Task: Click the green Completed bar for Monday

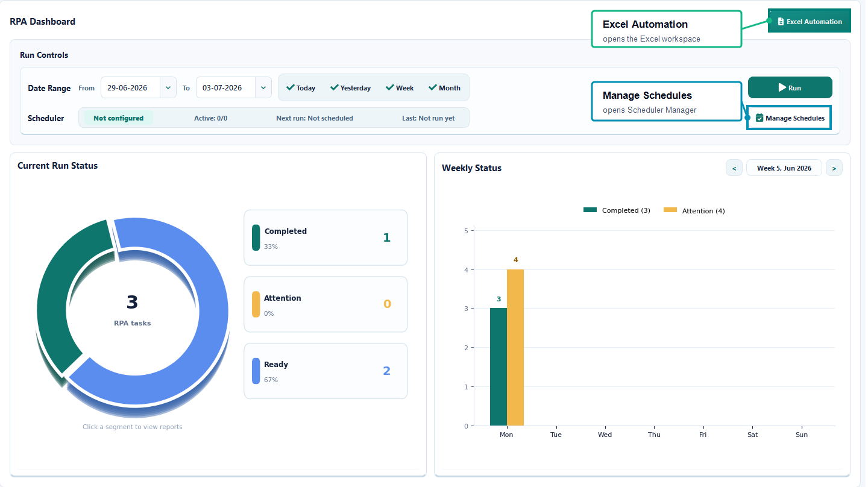Action: [498, 367]
